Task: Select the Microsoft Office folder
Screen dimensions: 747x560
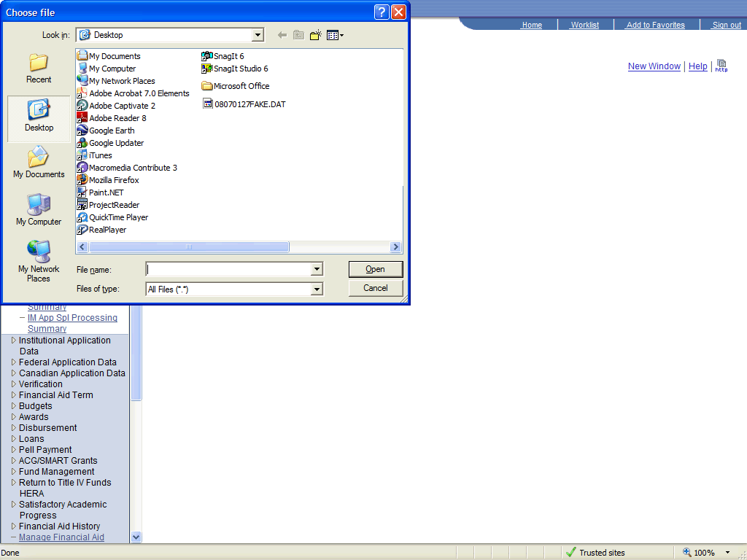Action: click(236, 86)
